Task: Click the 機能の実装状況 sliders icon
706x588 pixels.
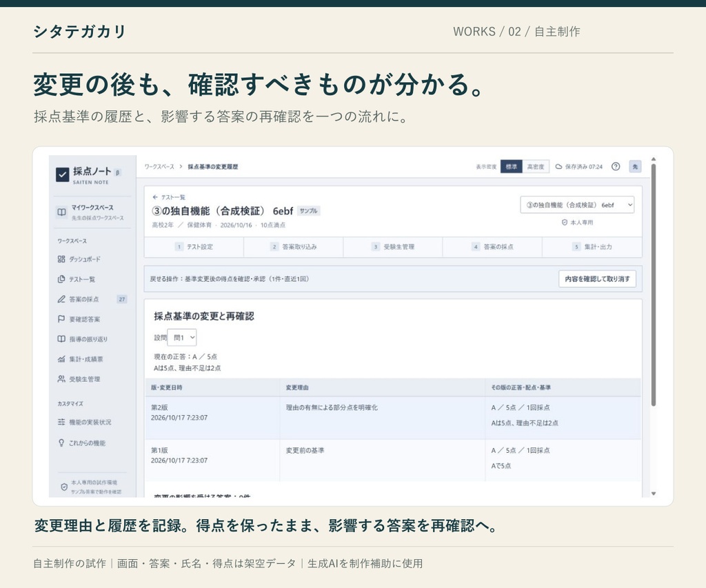Action: (61, 422)
